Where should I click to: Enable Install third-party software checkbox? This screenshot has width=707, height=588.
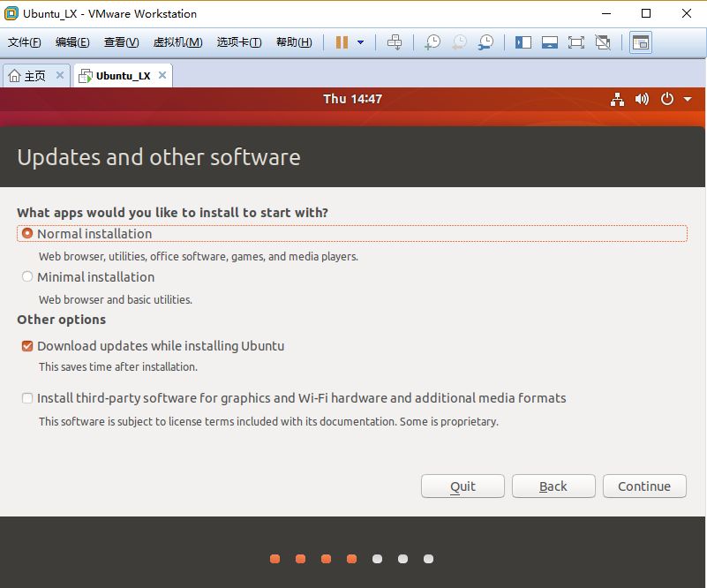pos(27,398)
